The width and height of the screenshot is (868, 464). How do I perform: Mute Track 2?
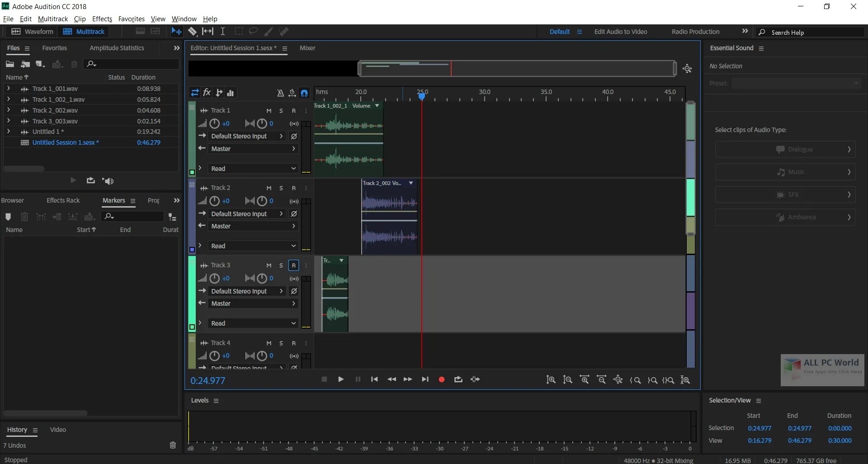click(269, 188)
